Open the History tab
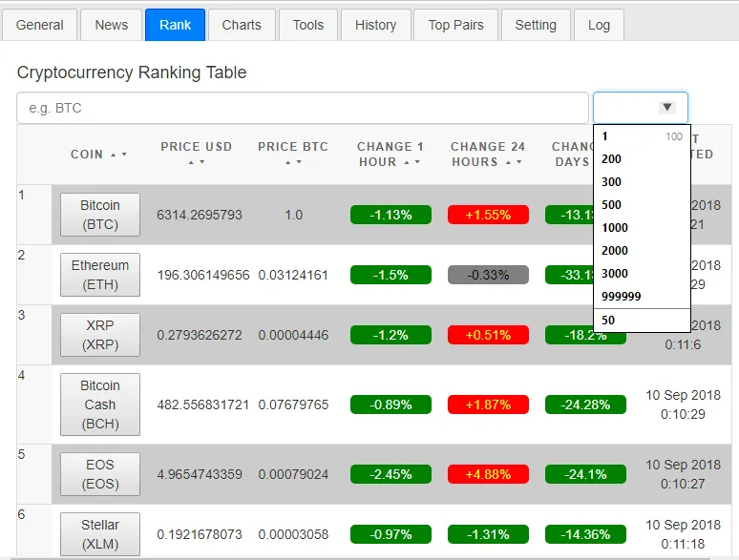739x560 pixels. [375, 25]
